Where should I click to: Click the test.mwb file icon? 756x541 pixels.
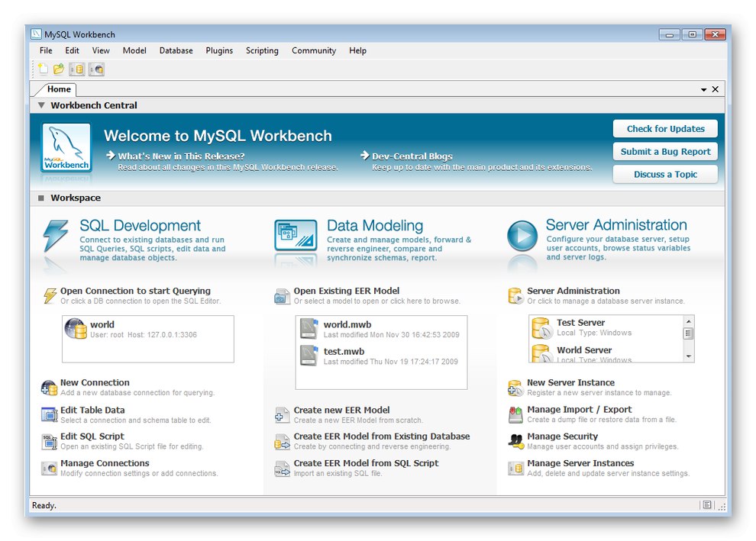coord(309,356)
